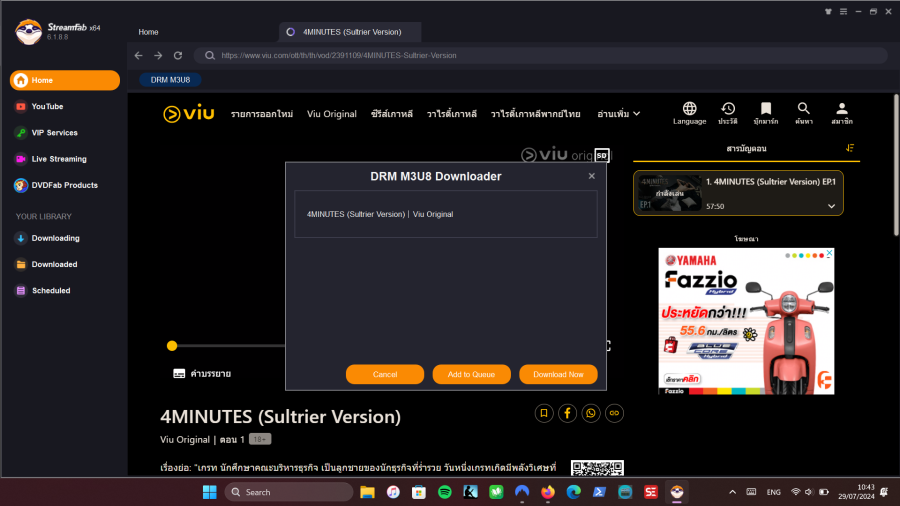Click Download Now button
The width and height of the screenshot is (900, 506).
tap(558, 374)
